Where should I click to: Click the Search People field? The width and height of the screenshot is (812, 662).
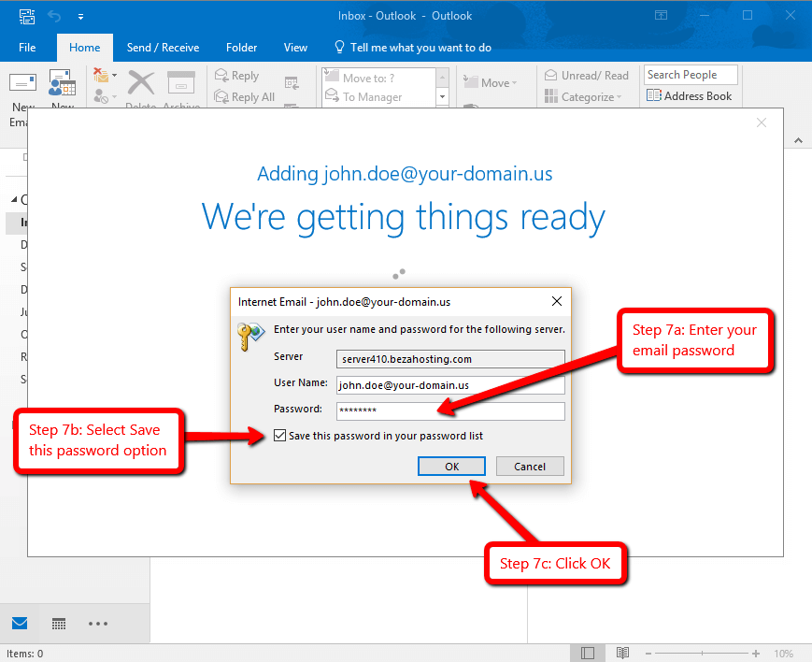click(691, 75)
